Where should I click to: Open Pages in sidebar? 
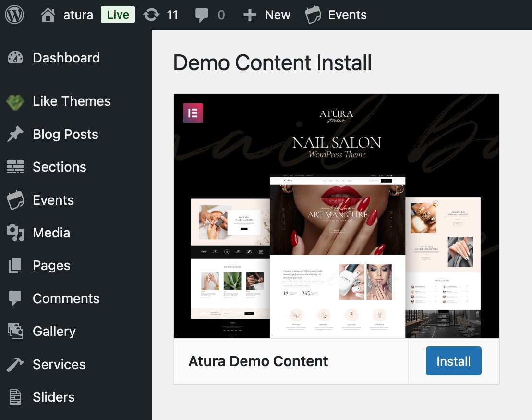point(51,266)
